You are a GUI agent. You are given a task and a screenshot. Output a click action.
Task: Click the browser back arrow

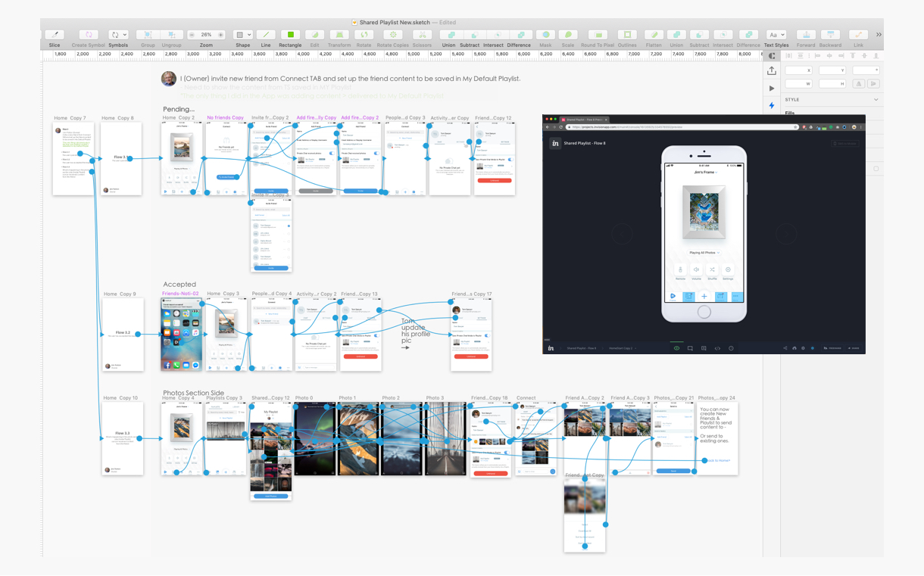click(x=548, y=127)
